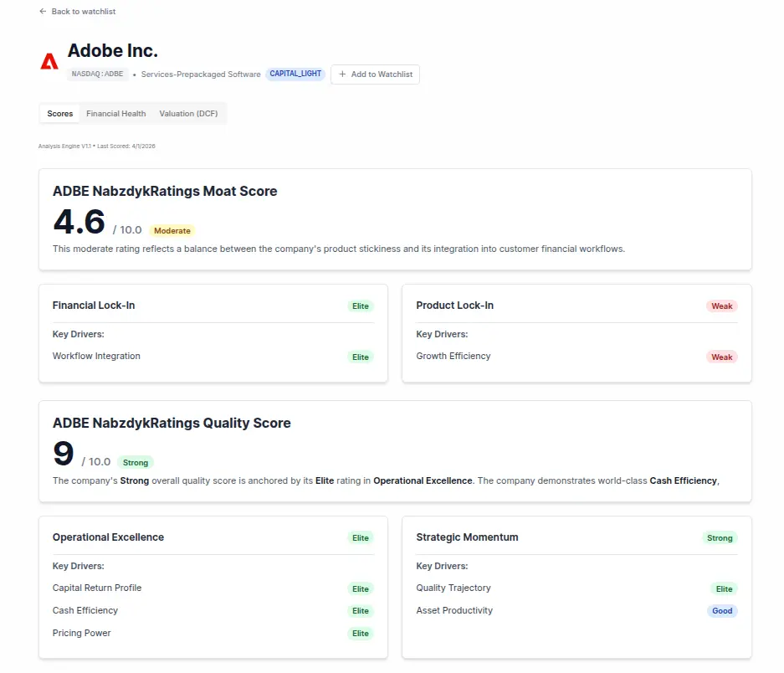Select the Cash Efficiency driver row

click(x=213, y=610)
